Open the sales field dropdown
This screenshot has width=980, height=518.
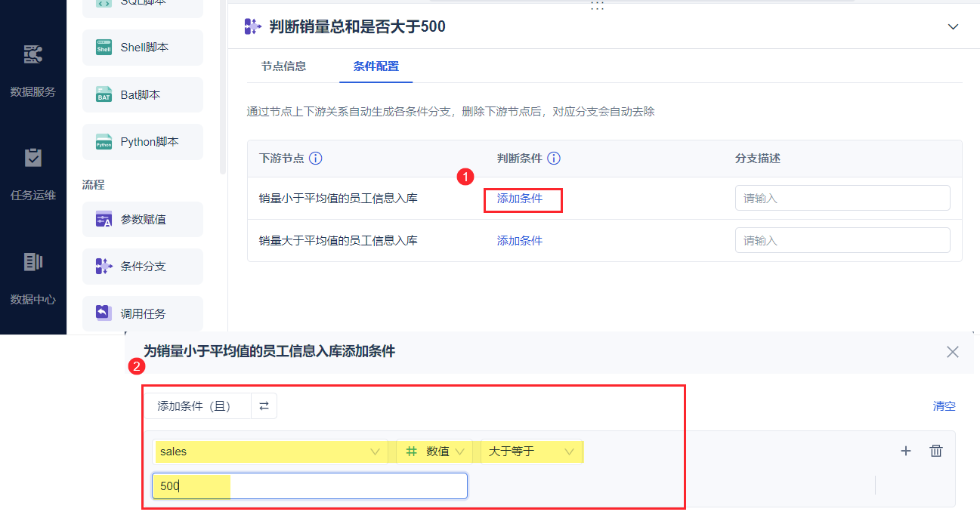coord(271,452)
